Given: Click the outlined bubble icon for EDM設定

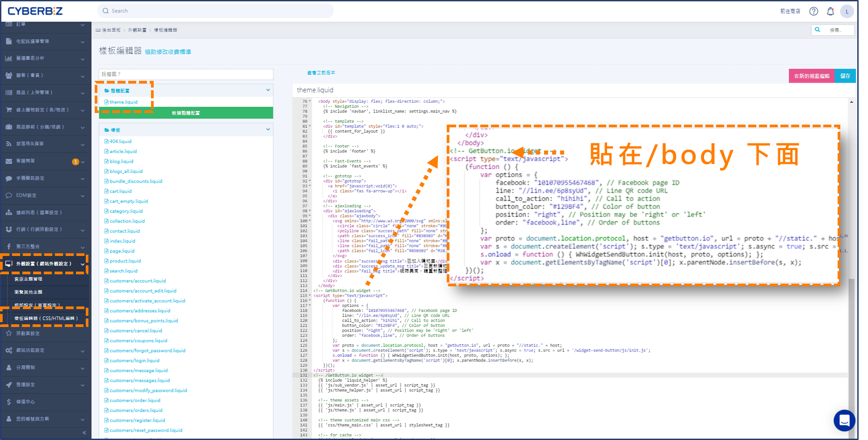Looking at the screenshot, I should pyautogui.click(x=9, y=195).
